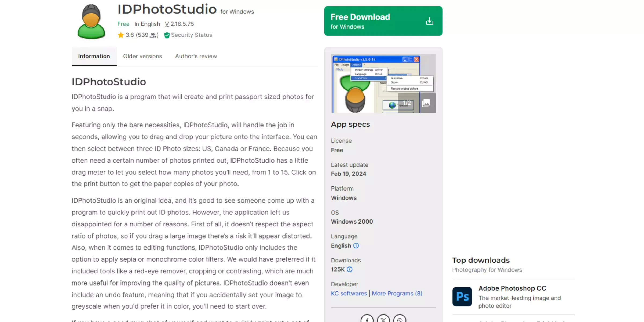Image resolution: width=644 pixels, height=322 pixels.
Task: Share via the X (Twitter) icon
Action: [383, 319]
